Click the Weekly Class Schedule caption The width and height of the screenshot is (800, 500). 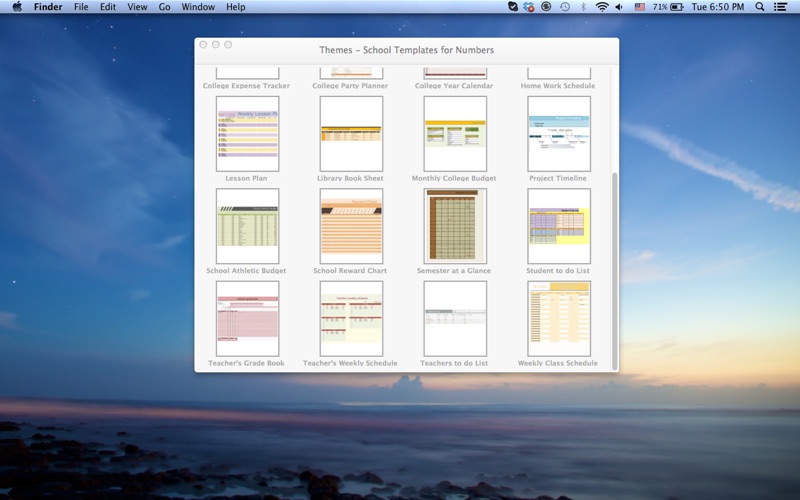tap(558, 363)
